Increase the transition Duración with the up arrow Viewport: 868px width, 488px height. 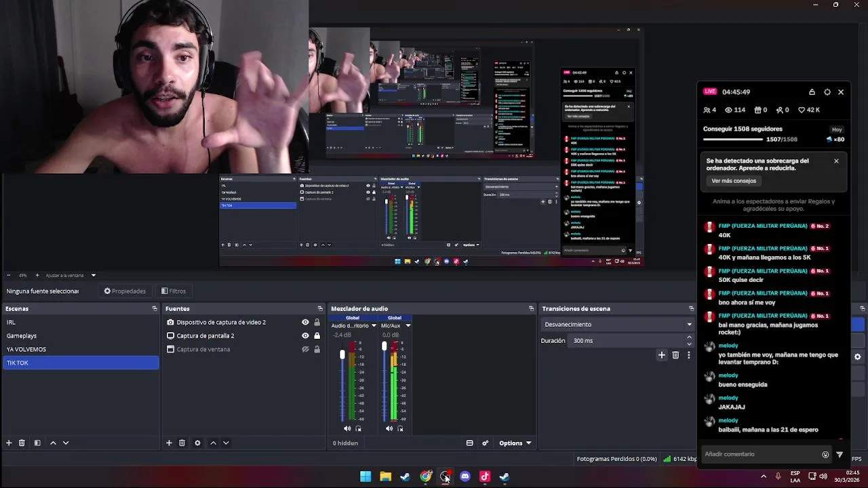click(x=689, y=337)
